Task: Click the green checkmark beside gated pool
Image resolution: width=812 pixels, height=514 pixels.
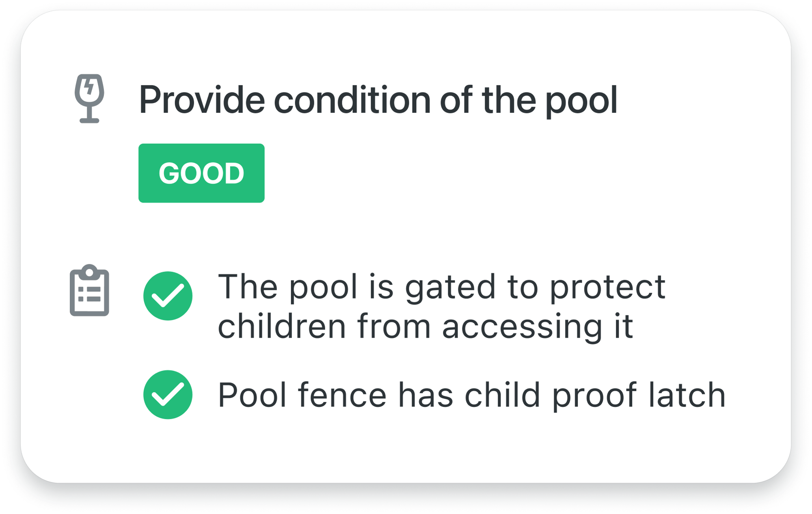Action: point(168,296)
